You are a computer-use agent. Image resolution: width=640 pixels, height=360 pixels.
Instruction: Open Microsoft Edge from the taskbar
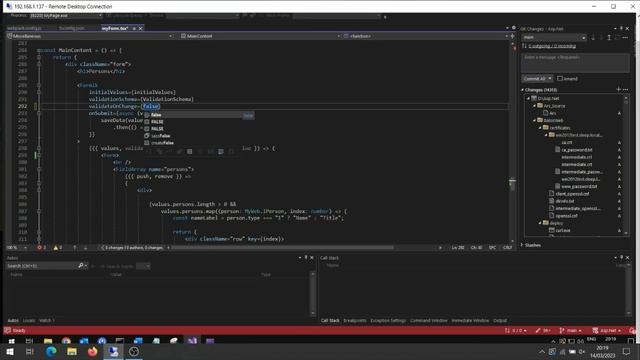click(51, 351)
